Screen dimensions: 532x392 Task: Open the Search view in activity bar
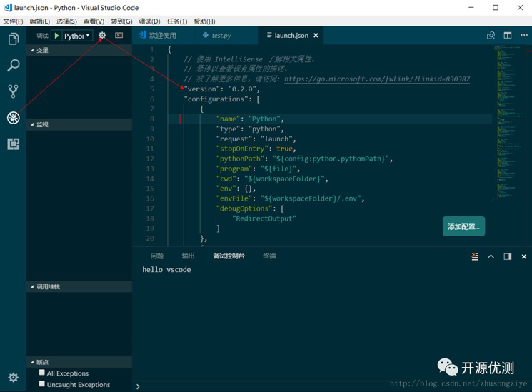click(14, 65)
